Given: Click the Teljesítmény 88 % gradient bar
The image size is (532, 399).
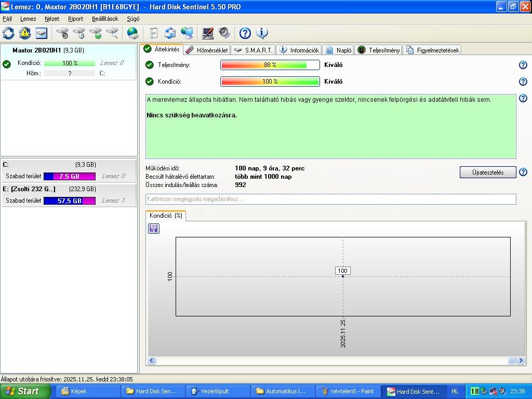Looking at the screenshot, I should (270, 65).
